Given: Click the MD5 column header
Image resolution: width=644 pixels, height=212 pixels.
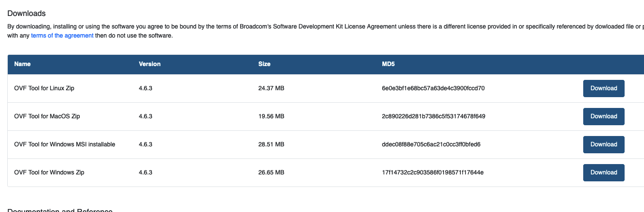Looking at the screenshot, I should coord(388,64).
